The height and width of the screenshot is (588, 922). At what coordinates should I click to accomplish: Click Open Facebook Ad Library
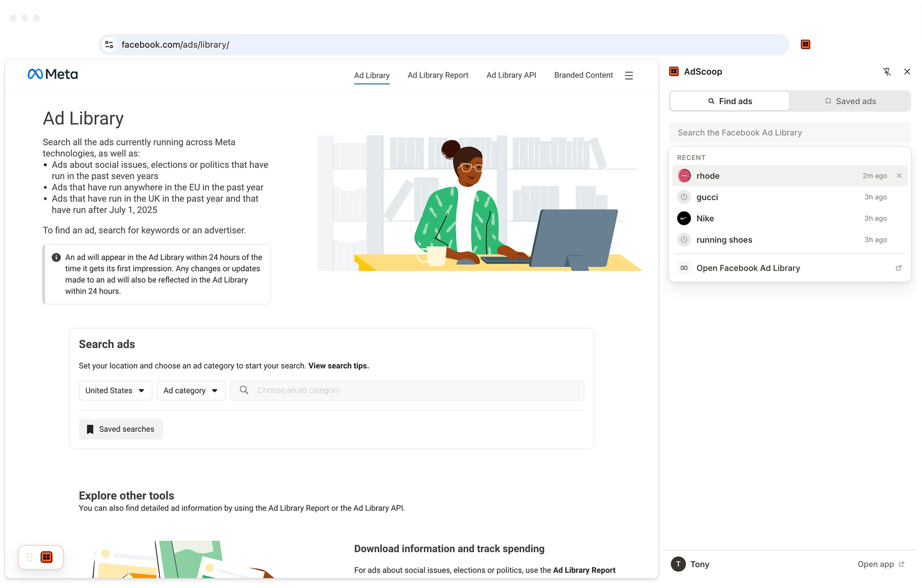pyautogui.click(x=790, y=268)
